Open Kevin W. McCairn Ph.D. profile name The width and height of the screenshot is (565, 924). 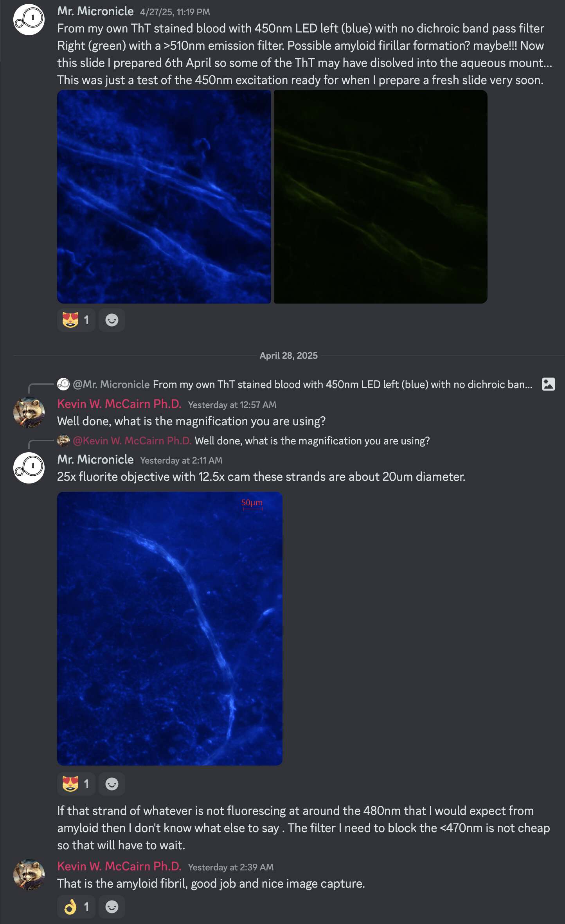click(x=119, y=404)
